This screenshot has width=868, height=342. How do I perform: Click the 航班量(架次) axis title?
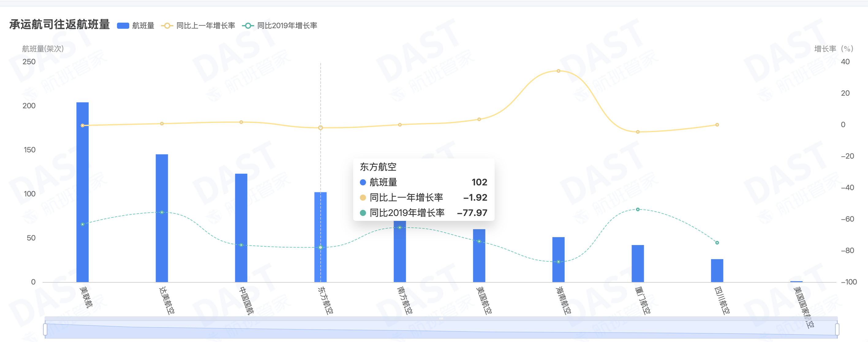click(x=43, y=49)
